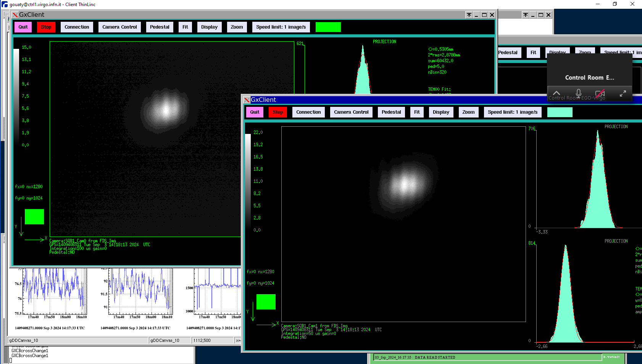Close the rightmost background window
The height and width of the screenshot is (364, 642).
[x=548, y=15]
